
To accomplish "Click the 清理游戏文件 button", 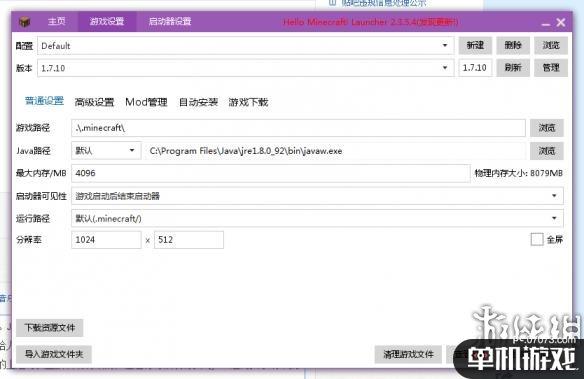I will tap(408, 354).
